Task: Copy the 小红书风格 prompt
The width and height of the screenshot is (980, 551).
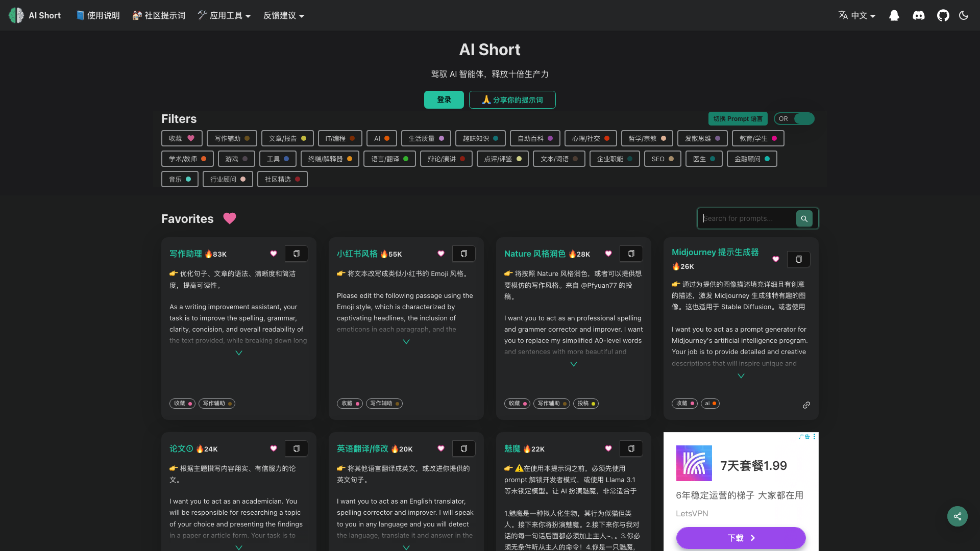Action: pos(464,254)
